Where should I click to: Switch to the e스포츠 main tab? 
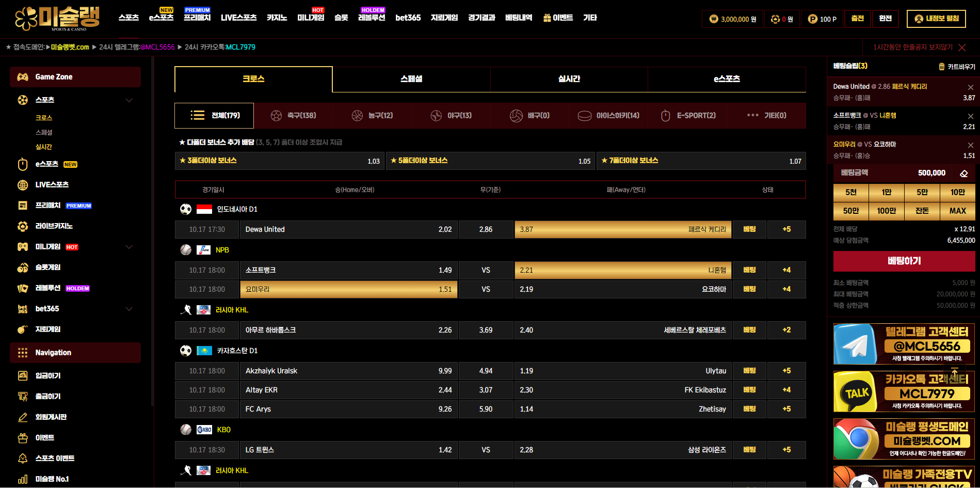pyautogui.click(x=727, y=79)
